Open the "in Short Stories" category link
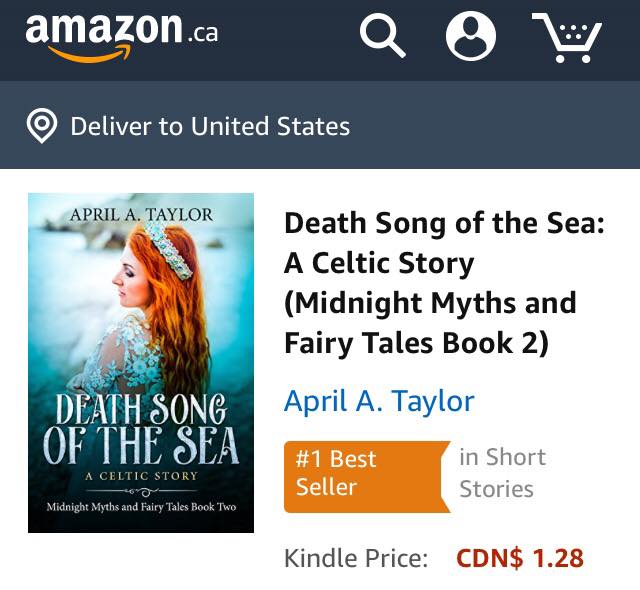640x590 pixels. [502, 473]
